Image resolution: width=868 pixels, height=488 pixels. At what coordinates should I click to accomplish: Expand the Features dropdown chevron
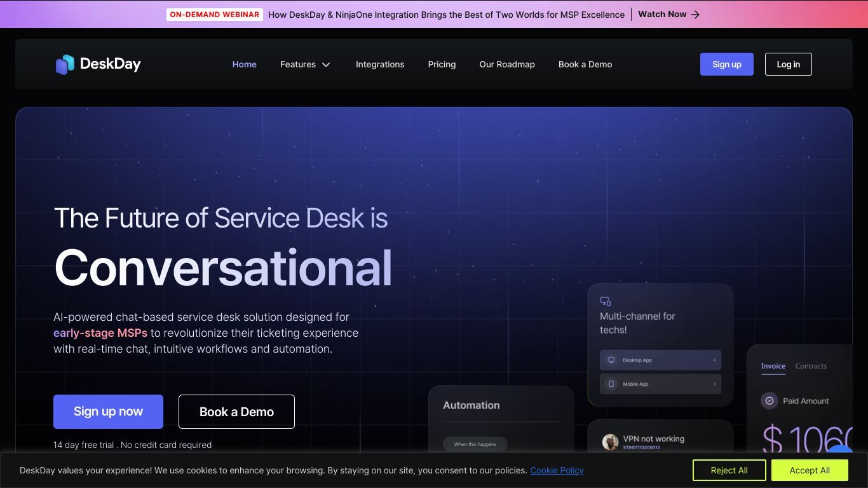(326, 65)
